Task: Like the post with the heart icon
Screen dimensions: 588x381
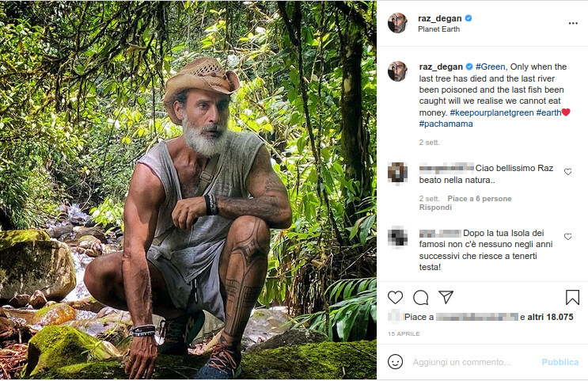Action: 396,297
